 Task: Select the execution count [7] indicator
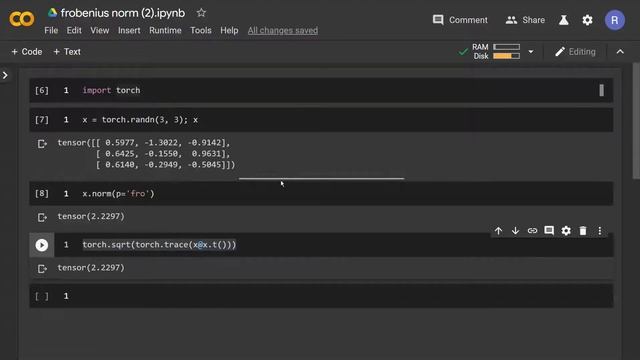[x=41, y=120]
